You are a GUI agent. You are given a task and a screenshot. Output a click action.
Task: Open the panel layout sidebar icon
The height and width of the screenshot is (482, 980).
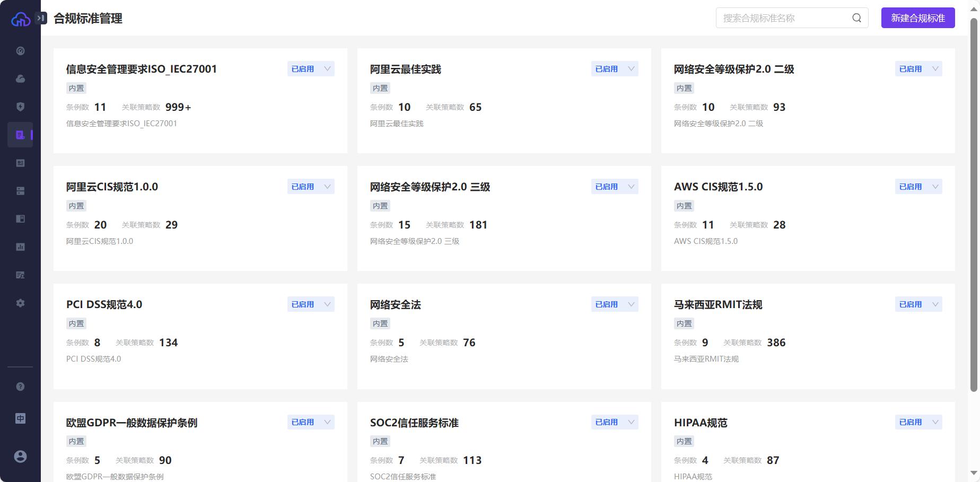coord(20,218)
